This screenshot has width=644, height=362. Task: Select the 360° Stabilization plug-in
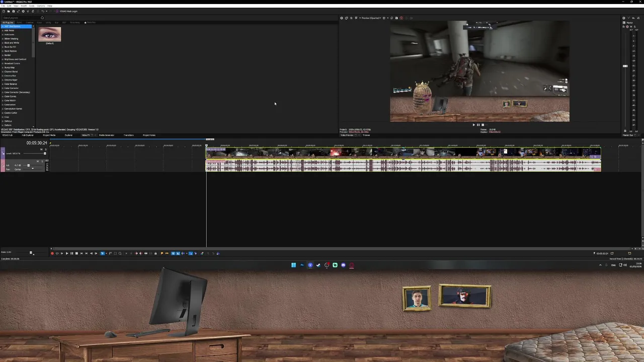pyautogui.click(x=16, y=26)
